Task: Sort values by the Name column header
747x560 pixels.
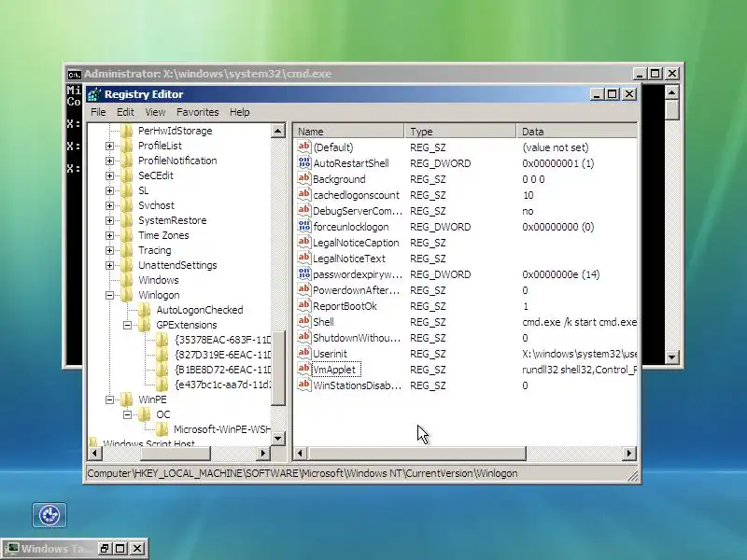Action: tap(348, 131)
